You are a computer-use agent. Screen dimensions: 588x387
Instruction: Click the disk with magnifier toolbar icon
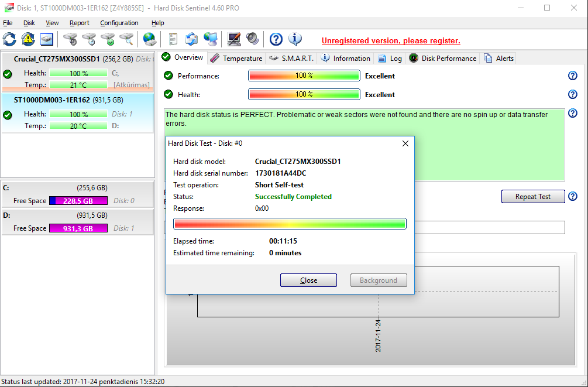click(127, 39)
